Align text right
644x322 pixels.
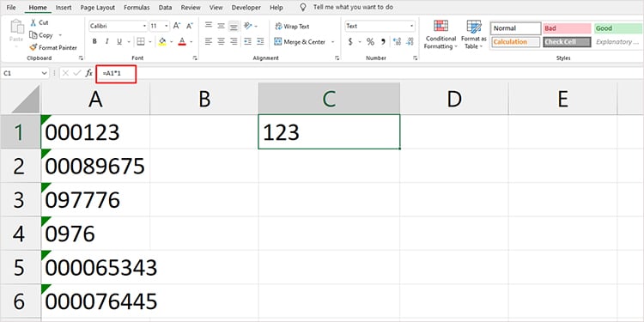pyautogui.click(x=234, y=41)
